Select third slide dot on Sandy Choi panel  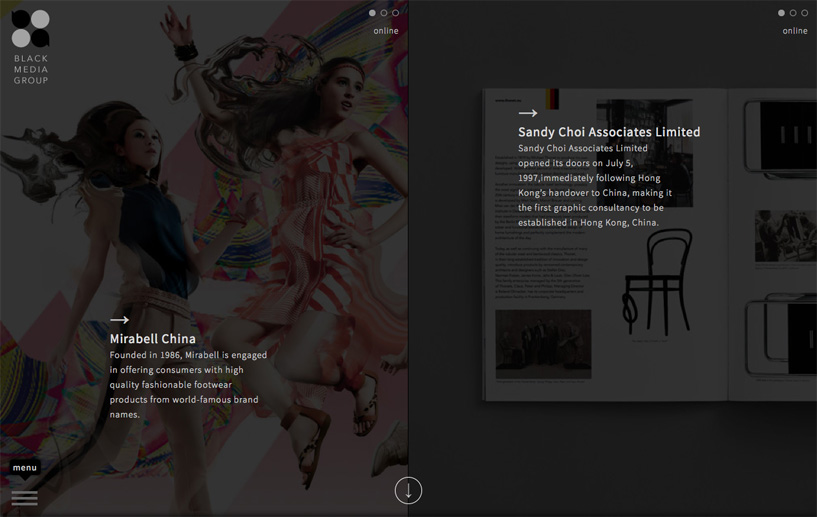(804, 13)
